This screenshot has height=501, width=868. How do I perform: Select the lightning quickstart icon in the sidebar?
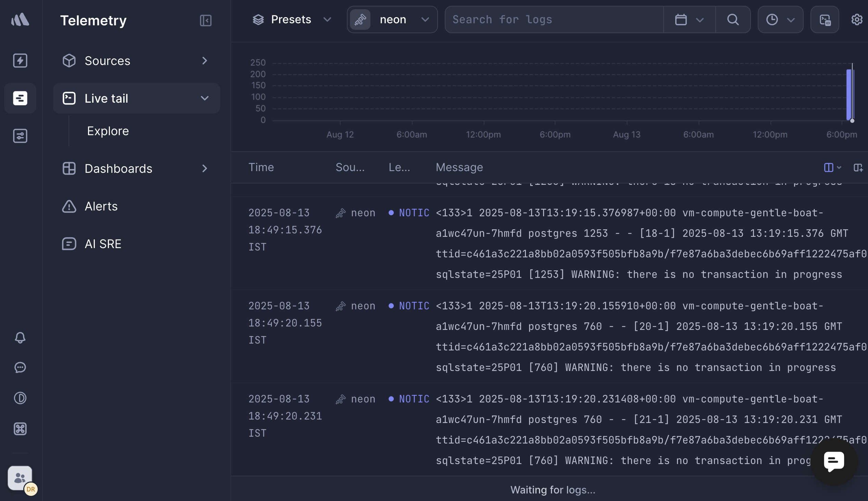coord(20,61)
